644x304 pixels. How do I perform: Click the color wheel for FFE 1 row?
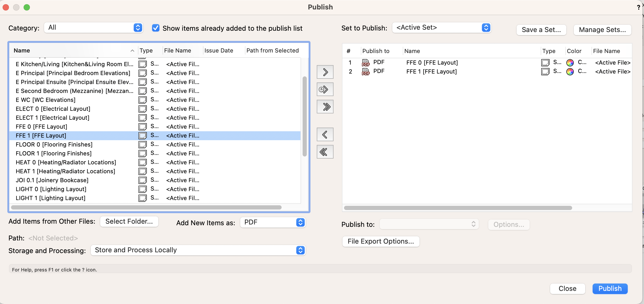click(570, 72)
